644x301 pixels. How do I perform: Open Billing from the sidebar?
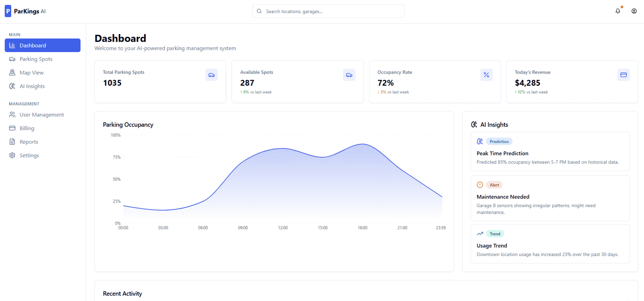pos(43,128)
